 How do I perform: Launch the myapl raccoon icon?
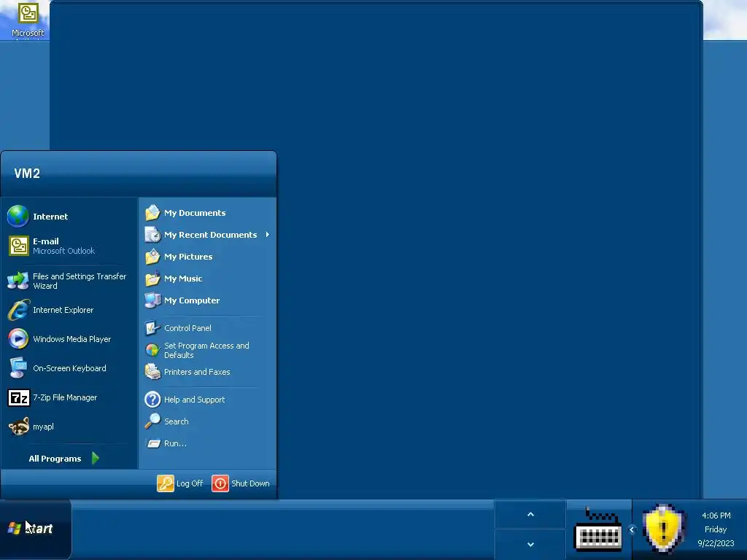pos(18,427)
